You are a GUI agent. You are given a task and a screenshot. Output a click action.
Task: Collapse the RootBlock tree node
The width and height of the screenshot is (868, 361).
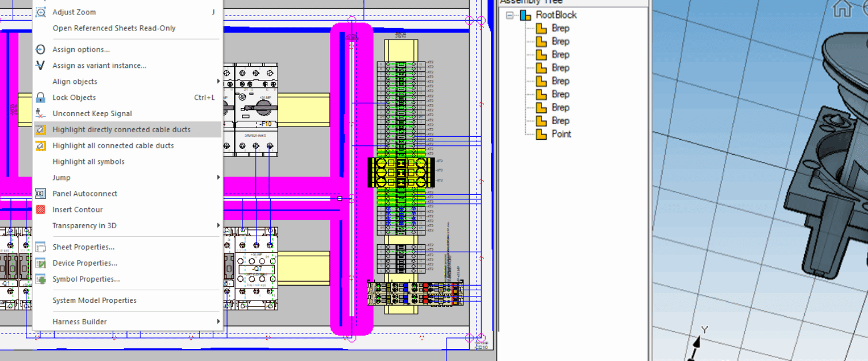click(508, 15)
